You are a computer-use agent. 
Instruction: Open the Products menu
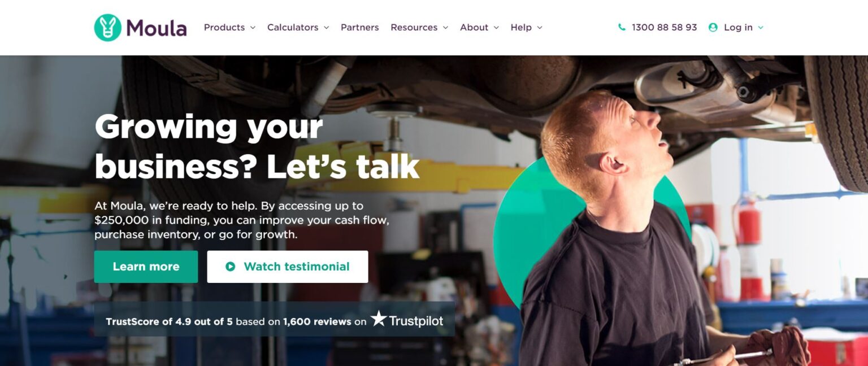tap(229, 27)
